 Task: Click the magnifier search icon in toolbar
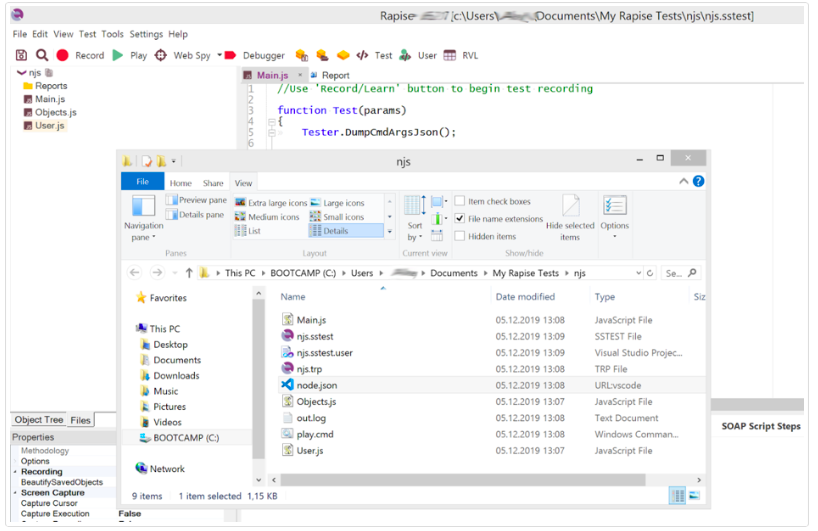[x=42, y=56]
